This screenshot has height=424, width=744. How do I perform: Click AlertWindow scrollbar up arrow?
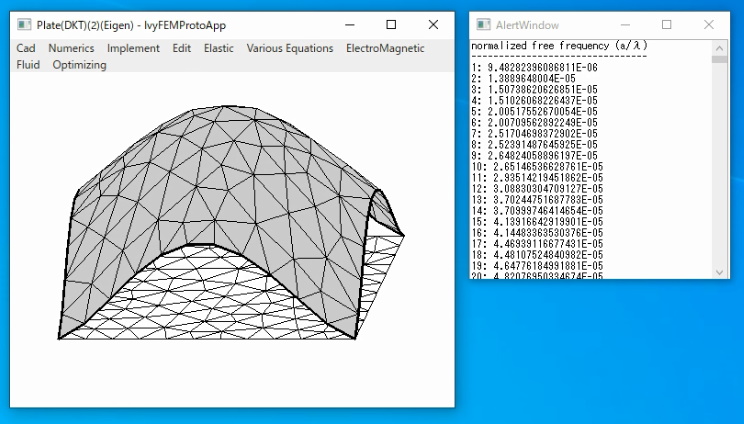(x=719, y=48)
